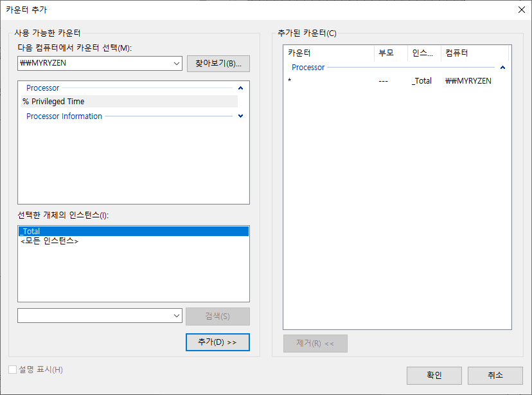Toggle the 설명 표시(H) checkbox
532x395 pixels.
tap(13, 369)
